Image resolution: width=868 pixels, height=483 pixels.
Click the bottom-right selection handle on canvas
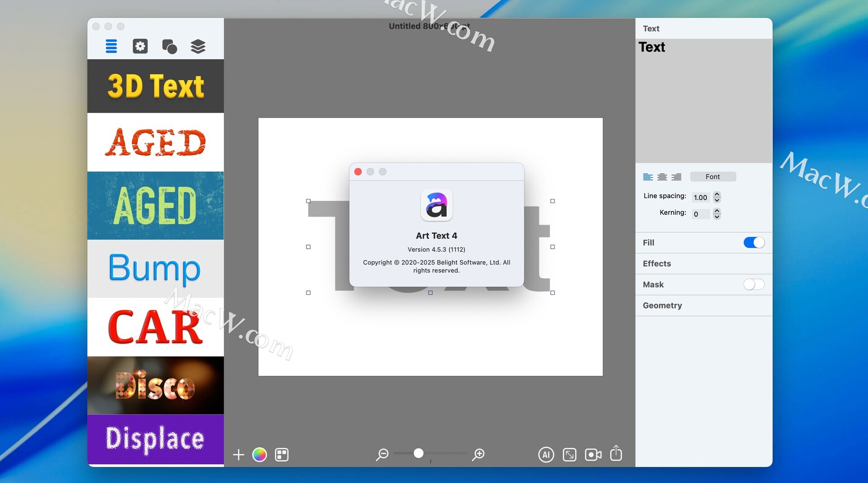(552, 293)
